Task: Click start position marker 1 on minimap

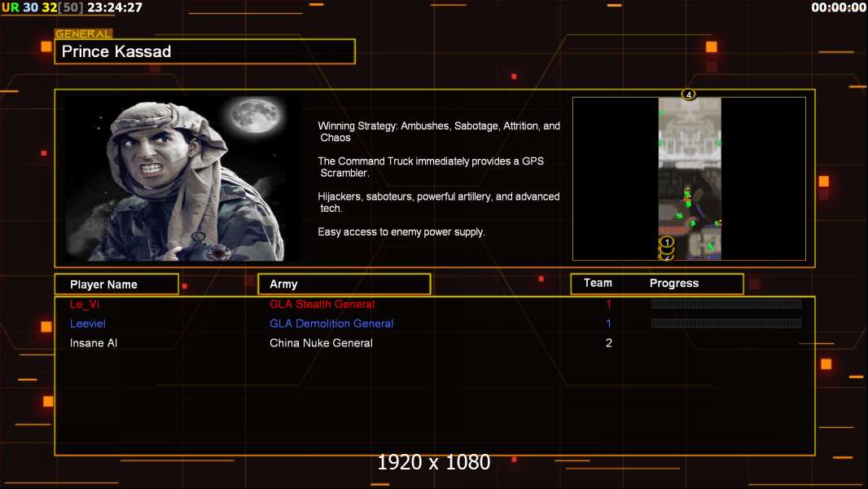Action: tap(667, 242)
